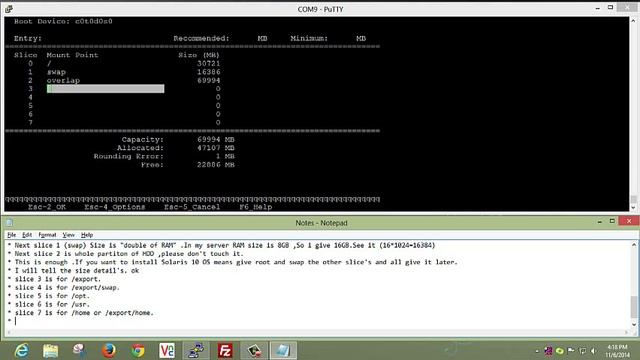Screen dimensions: 640x360
Task: Open Notepad's Format menu
Action: point(47,235)
